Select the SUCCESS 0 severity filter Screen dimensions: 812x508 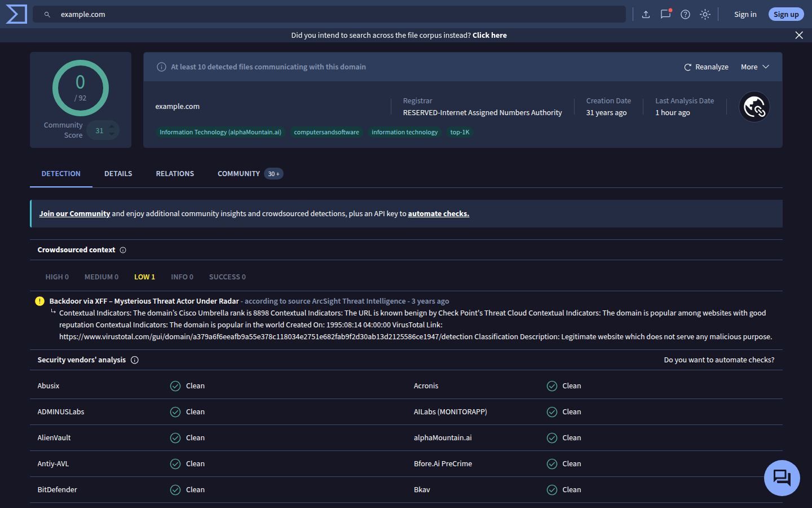(227, 277)
